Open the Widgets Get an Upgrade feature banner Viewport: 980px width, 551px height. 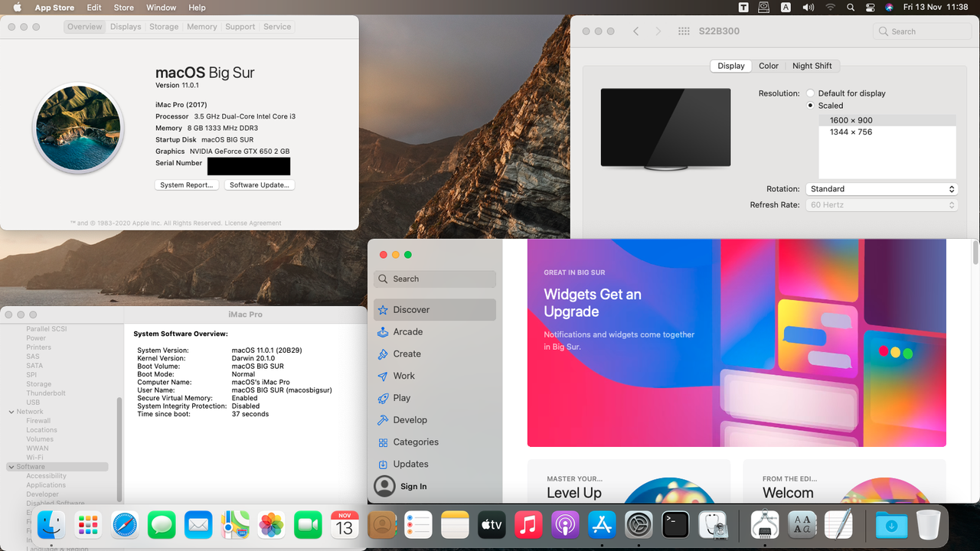[x=737, y=343]
